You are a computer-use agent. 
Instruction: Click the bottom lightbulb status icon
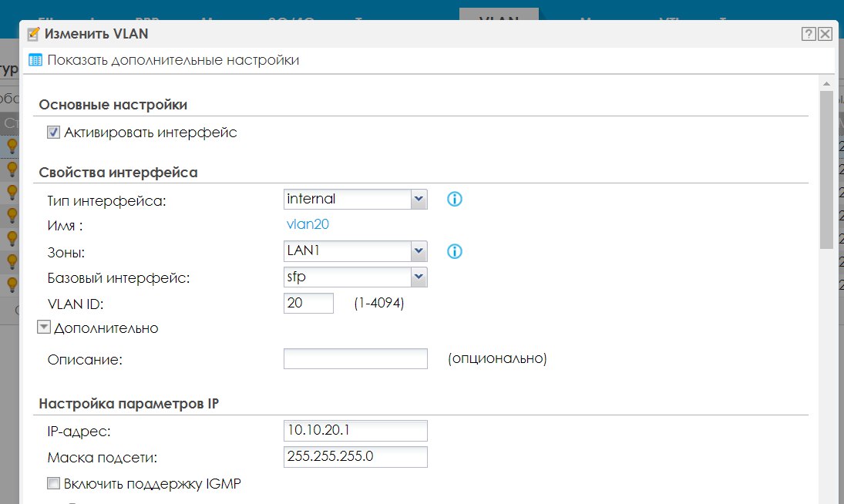(12, 284)
